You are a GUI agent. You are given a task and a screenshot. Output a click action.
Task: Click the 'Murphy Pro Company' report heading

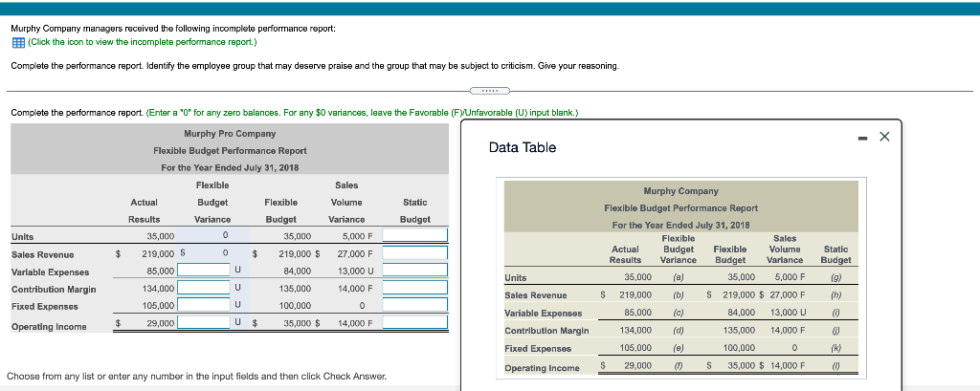point(230,134)
